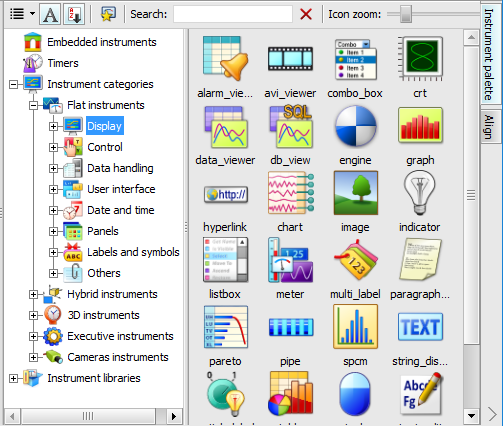Open the list view mode dropdown arrow

tap(32, 14)
